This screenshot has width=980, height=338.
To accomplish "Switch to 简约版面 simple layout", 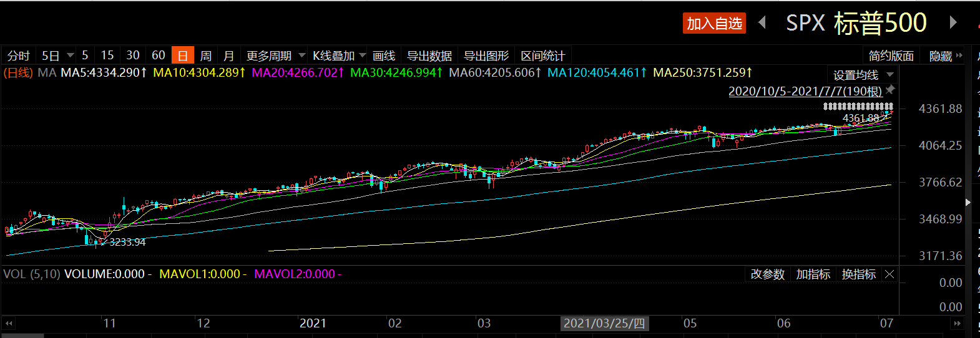I will pyautogui.click(x=891, y=56).
